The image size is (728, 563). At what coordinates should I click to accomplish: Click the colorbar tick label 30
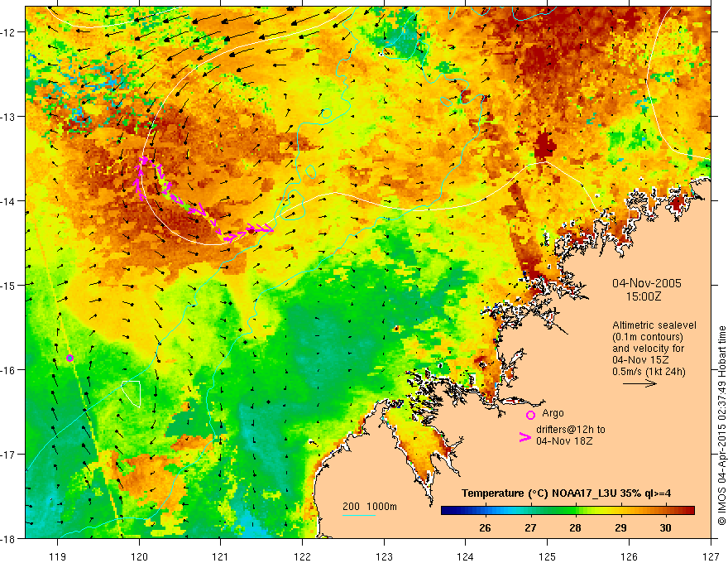[x=665, y=527]
